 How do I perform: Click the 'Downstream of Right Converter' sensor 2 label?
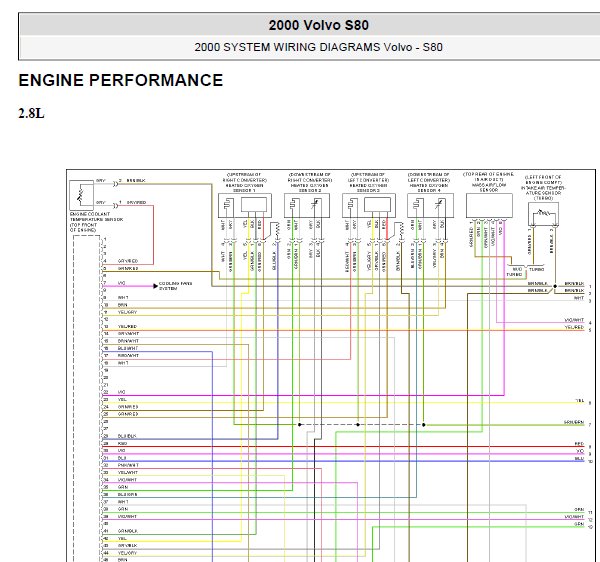[310, 182]
